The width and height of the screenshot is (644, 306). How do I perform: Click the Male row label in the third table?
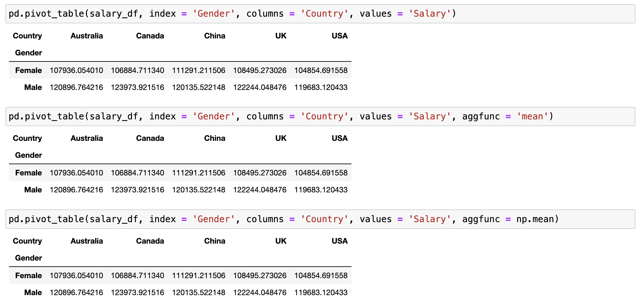(33, 293)
